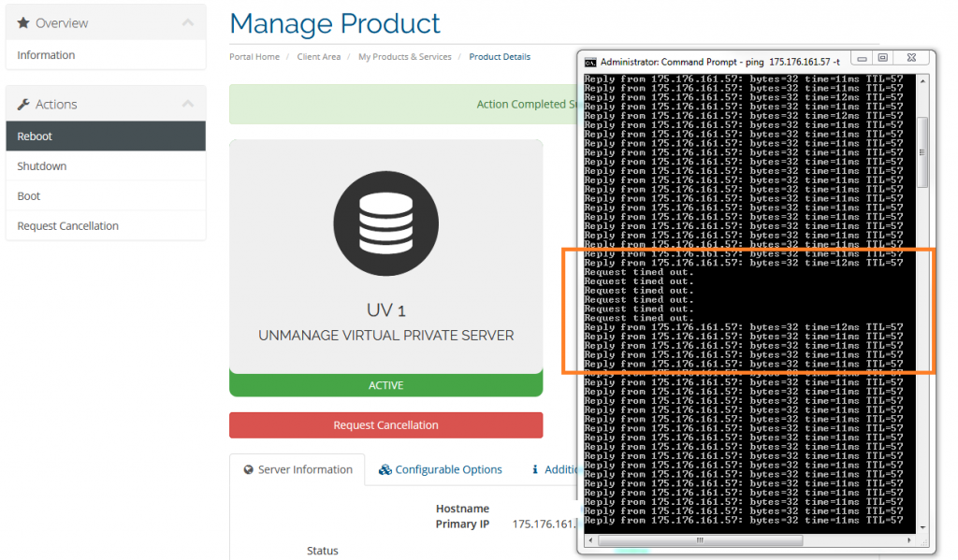The height and width of the screenshot is (560, 958).
Task: Collapse the Actions panel chevron
Action: [x=188, y=104]
